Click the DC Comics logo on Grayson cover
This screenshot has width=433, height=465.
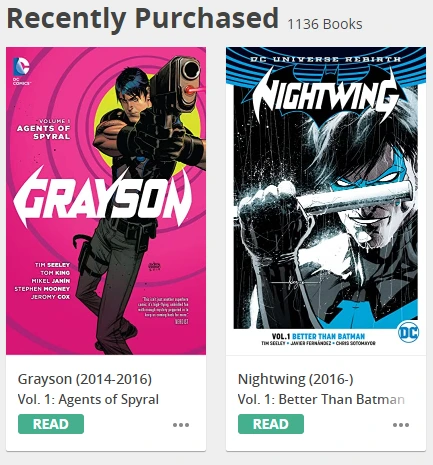[x=21, y=71]
